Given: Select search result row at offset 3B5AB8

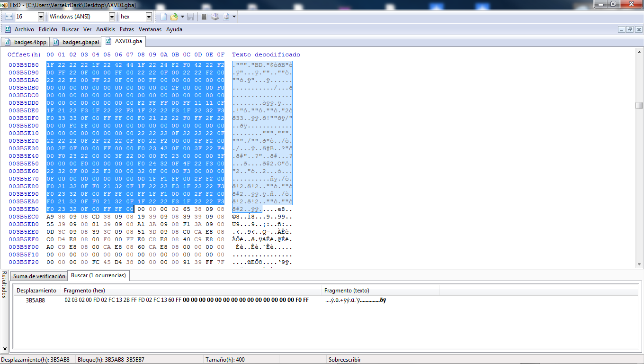Looking at the screenshot, I should pos(35,300).
